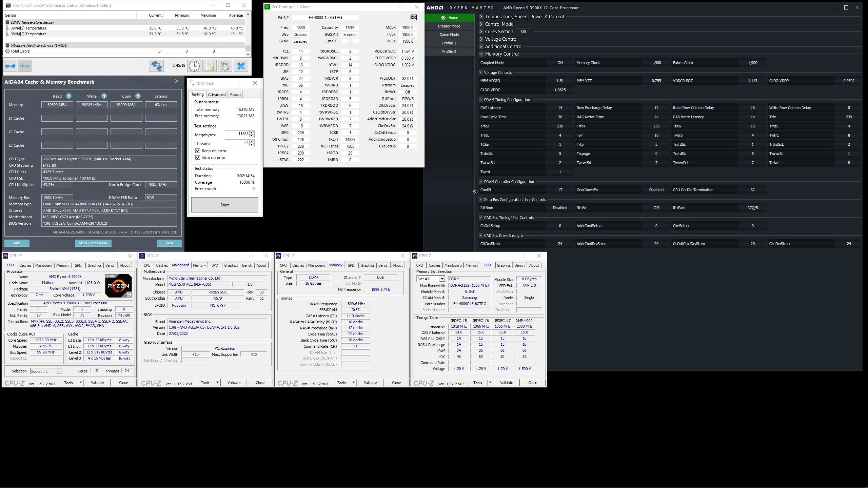Open Tools dropdown arrow in CPU-Z SPD window

[x=490, y=383]
